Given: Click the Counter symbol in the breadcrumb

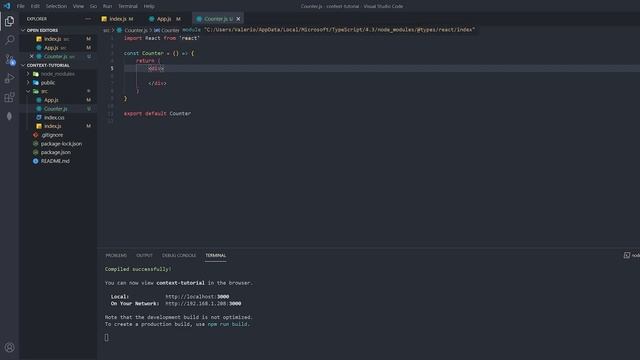Looking at the screenshot, I should coord(170,30).
